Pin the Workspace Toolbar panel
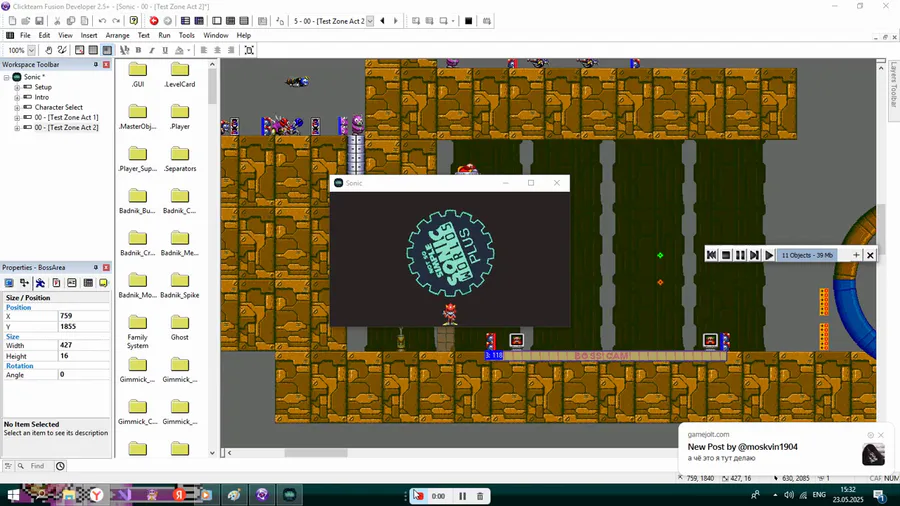900x506 pixels. [x=96, y=65]
